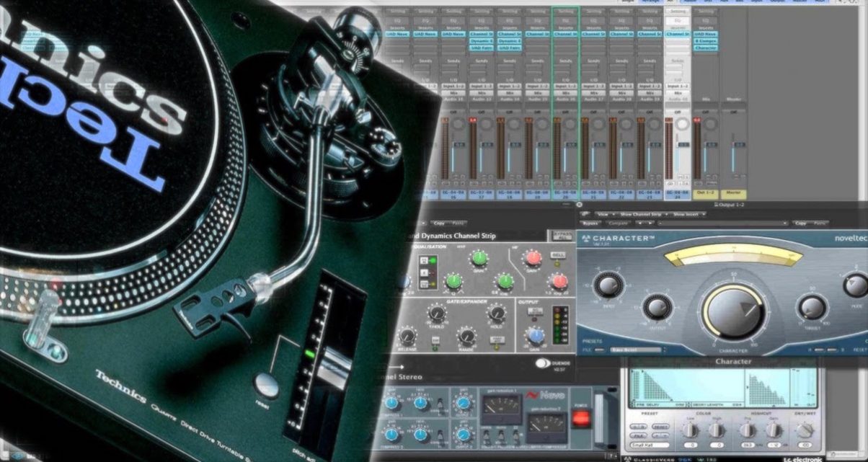
Task: Open the Bass Boost preset menu in Character
Action: click(636, 349)
